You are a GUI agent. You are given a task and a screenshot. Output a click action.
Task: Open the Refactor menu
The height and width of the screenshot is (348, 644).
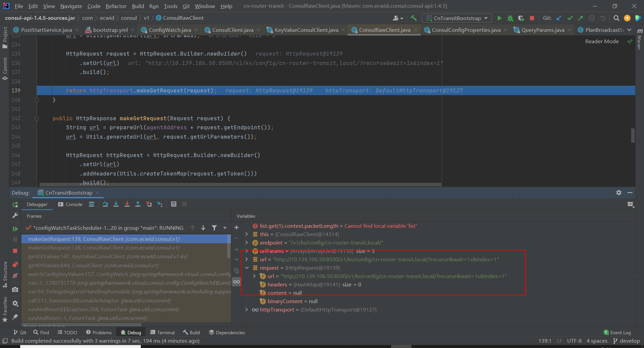(x=116, y=6)
